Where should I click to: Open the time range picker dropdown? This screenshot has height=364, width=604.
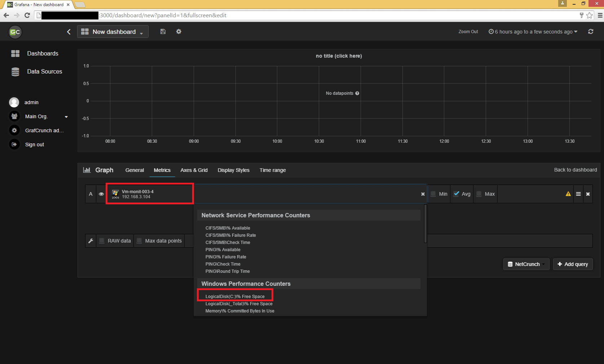(x=533, y=32)
